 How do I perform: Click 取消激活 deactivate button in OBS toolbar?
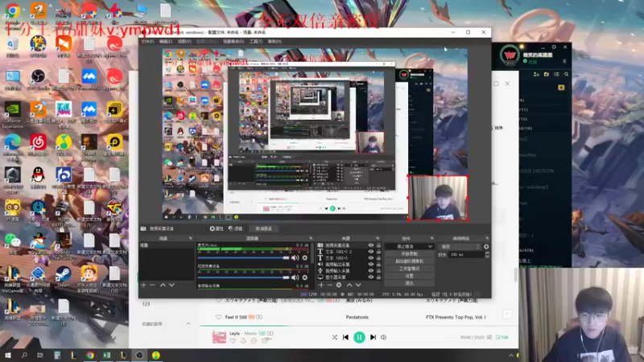point(264,228)
